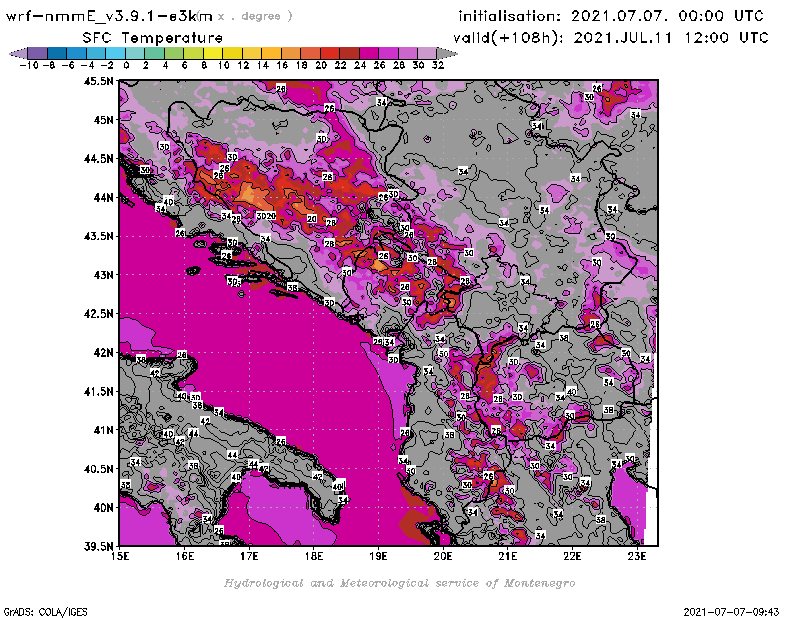800x618 pixels.
Task: Click the "21E" longitude label
Action: click(x=508, y=556)
